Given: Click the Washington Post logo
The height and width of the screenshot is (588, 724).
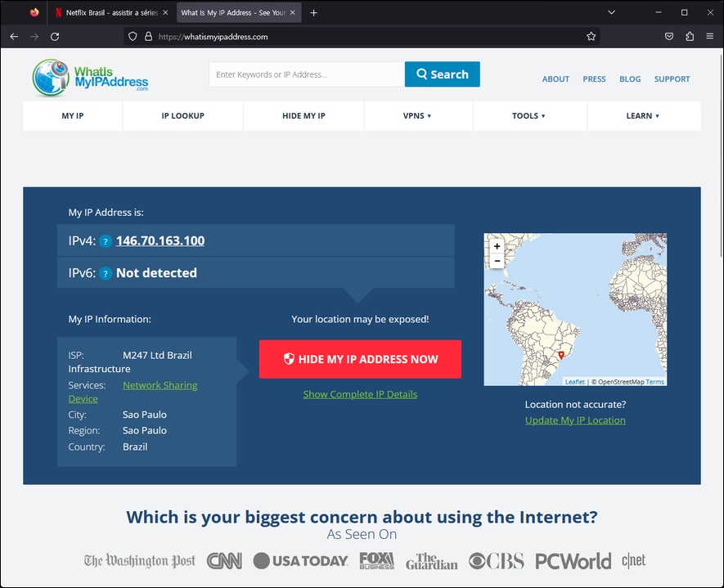Looking at the screenshot, I should click(x=139, y=561).
